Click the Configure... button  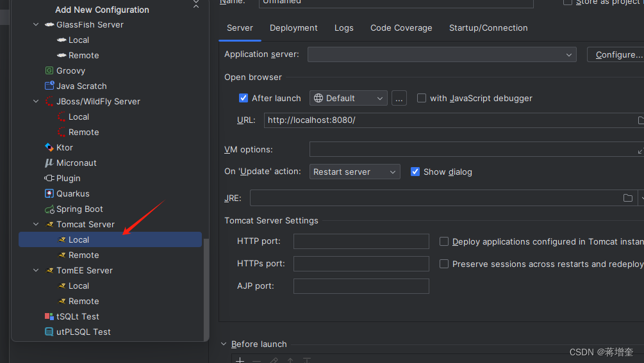tap(616, 54)
